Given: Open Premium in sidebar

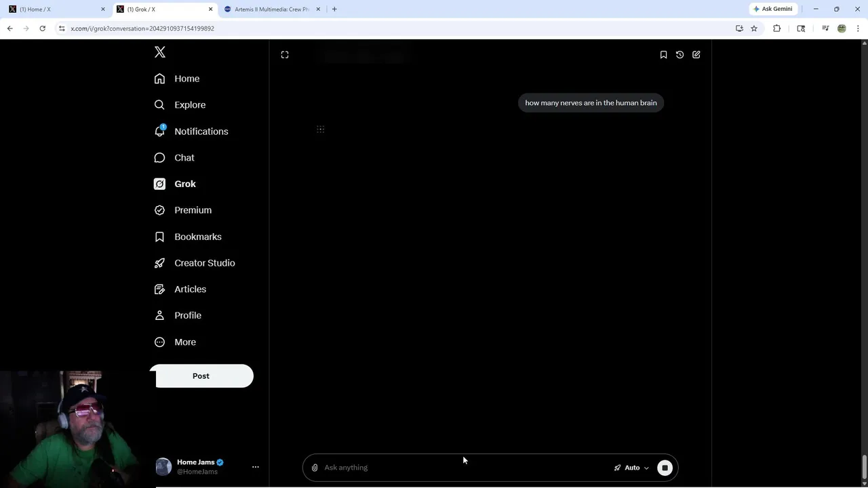Looking at the screenshot, I should coord(183,210).
